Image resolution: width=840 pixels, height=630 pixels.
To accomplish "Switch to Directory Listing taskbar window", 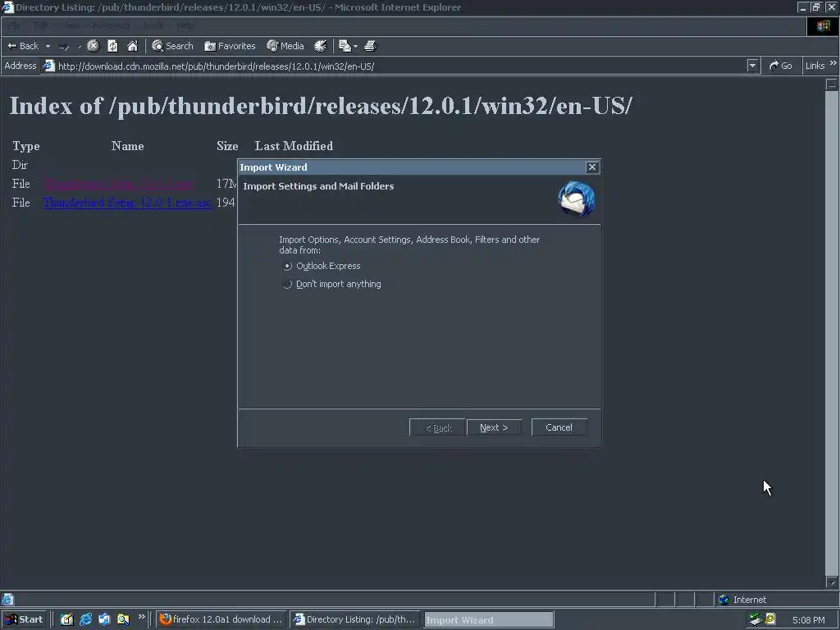I will tap(354, 619).
